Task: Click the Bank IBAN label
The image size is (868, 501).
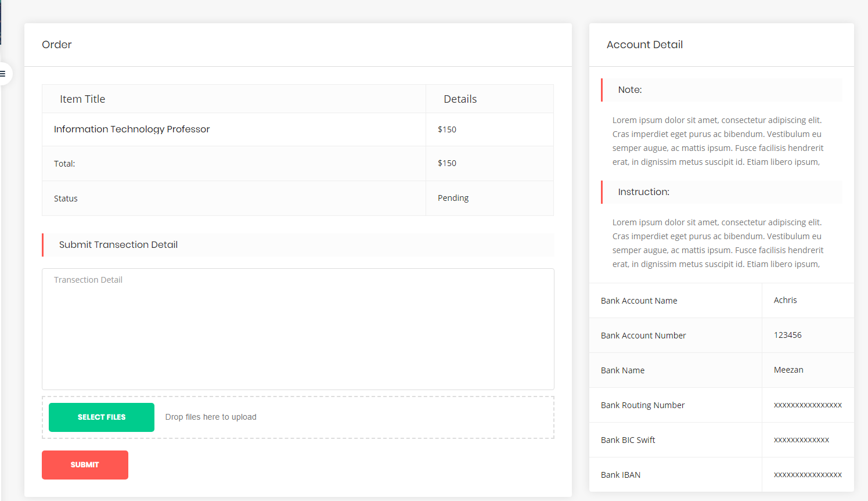Action: pyautogui.click(x=621, y=475)
